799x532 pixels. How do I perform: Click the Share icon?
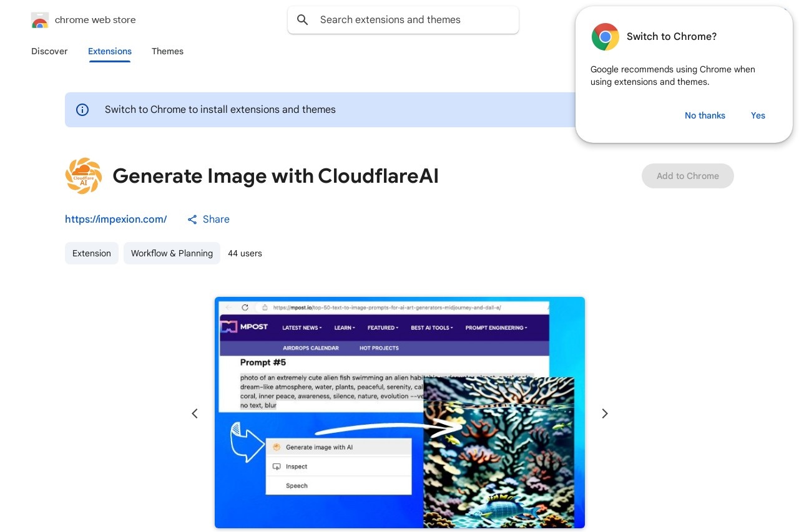tap(192, 220)
